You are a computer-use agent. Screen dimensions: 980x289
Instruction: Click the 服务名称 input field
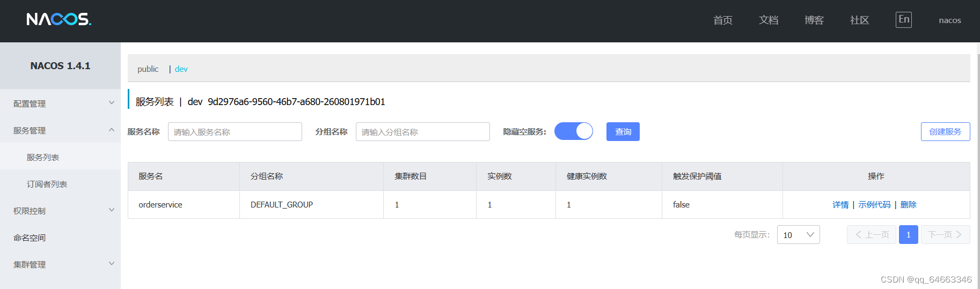(x=235, y=132)
